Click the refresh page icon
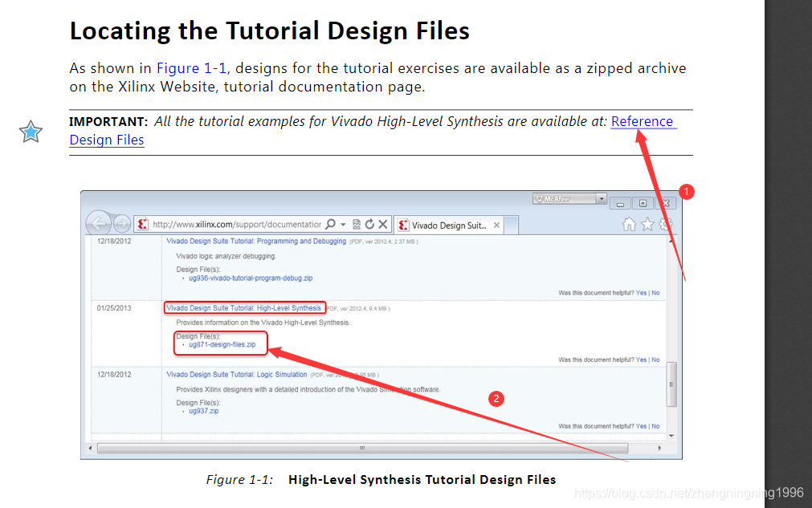The height and width of the screenshot is (508, 812). pyautogui.click(x=369, y=224)
